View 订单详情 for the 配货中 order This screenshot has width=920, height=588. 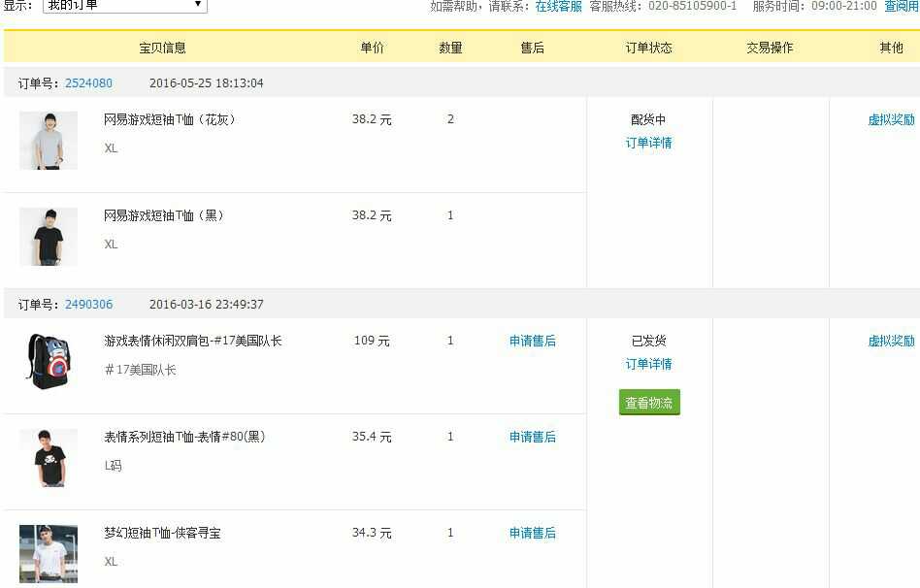[x=648, y=144]
